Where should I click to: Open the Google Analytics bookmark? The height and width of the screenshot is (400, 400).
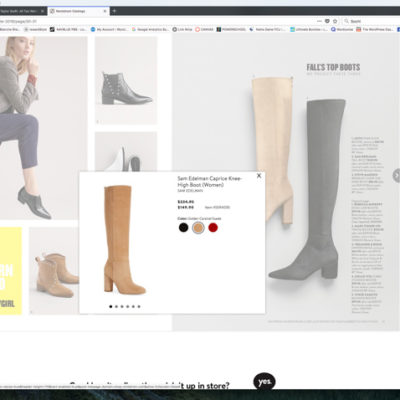pyautogui.click(x=150, y=29)
